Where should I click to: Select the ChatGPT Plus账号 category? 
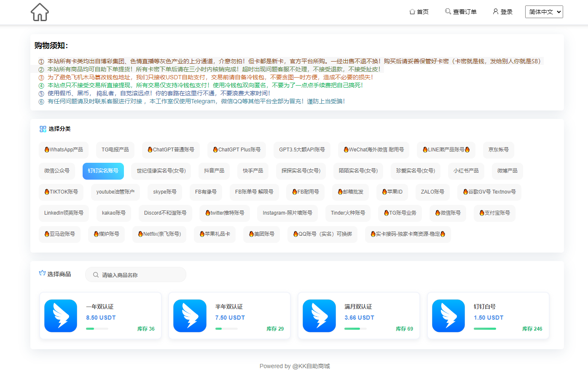[236, 150]
